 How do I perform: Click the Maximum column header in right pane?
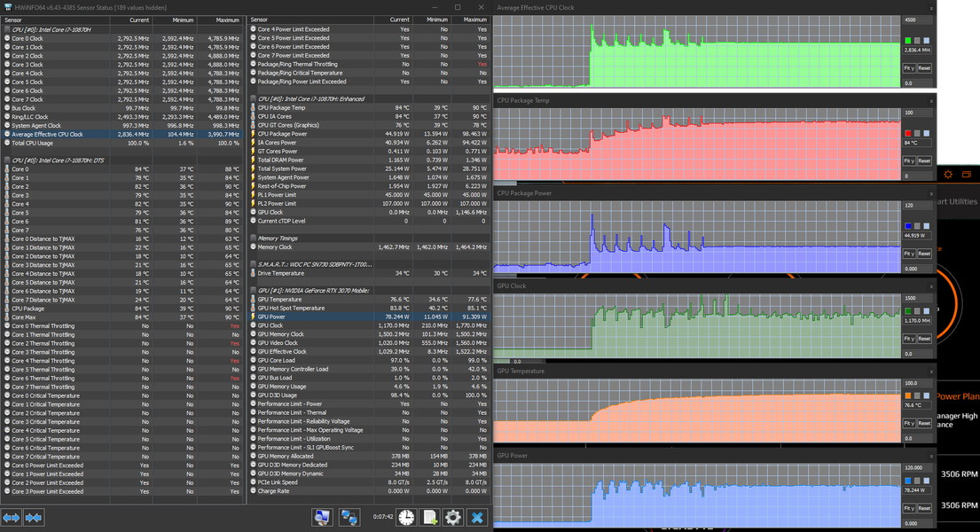(x=470, y=20)
